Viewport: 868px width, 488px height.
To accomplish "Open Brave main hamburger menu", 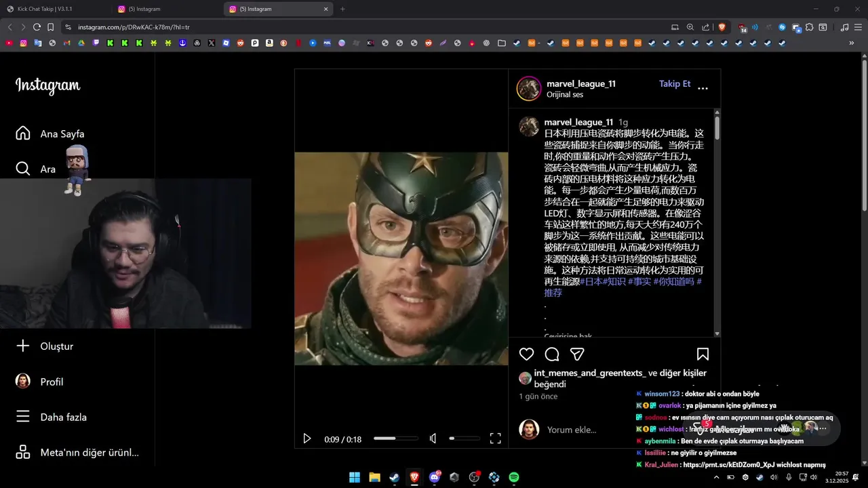I will tap(858, 27).
